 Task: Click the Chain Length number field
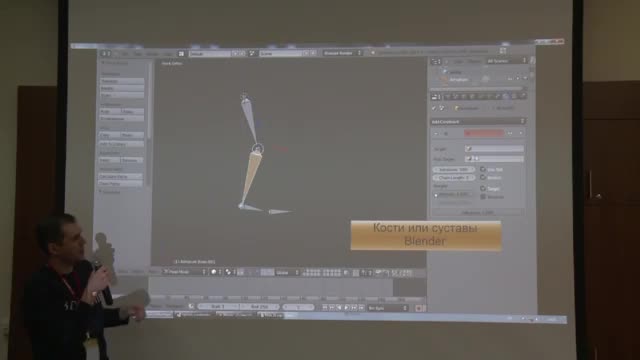(x=453, y=178)
